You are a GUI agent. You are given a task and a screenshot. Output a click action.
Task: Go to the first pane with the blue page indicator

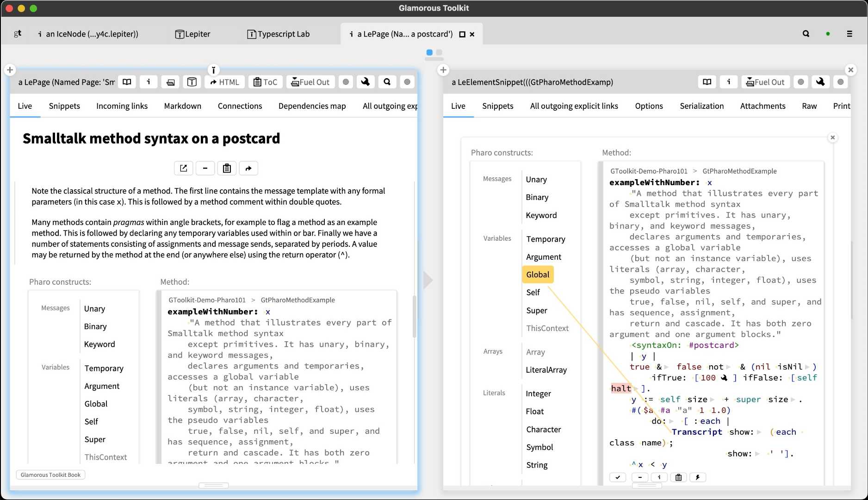coord(429,52)
